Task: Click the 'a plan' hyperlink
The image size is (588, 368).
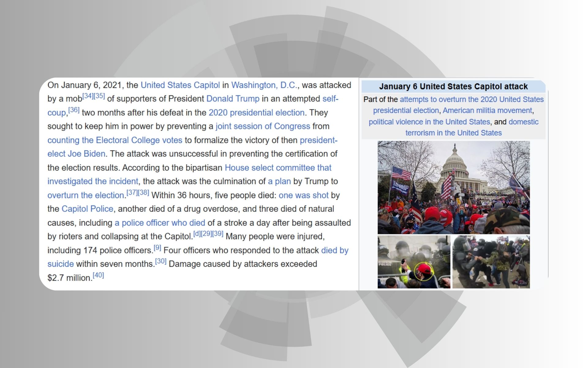Action: (279, 181)
